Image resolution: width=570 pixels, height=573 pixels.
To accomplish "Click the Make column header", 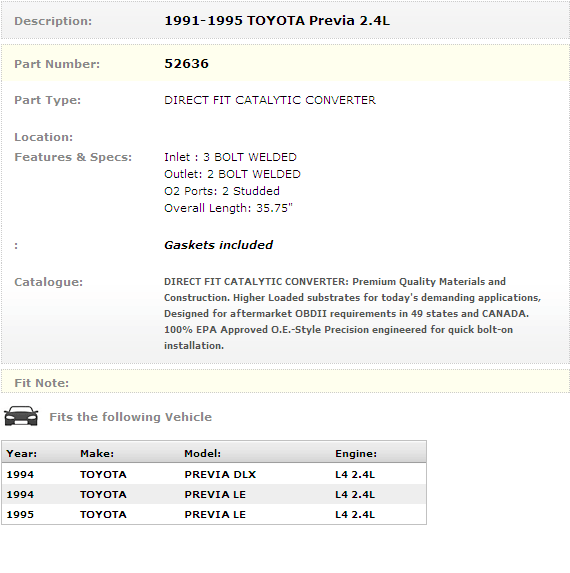I will click(x=97, y=454).
